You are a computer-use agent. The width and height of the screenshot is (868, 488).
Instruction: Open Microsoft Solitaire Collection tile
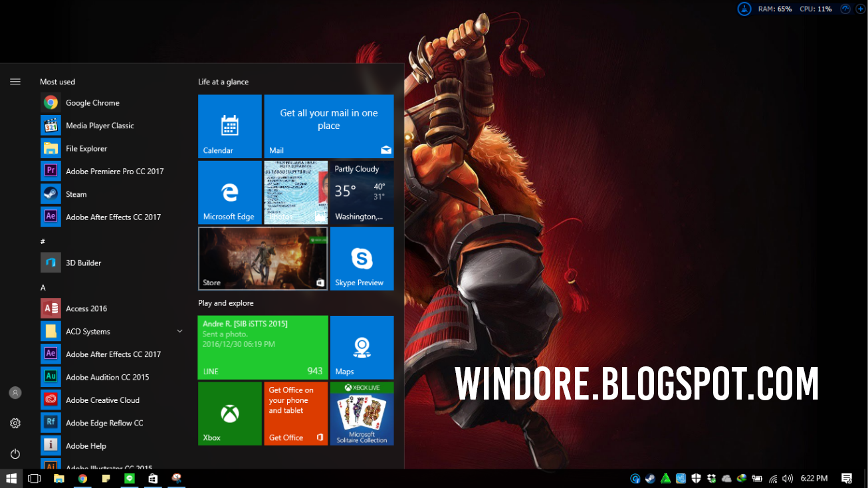click(x=362, y=414)
